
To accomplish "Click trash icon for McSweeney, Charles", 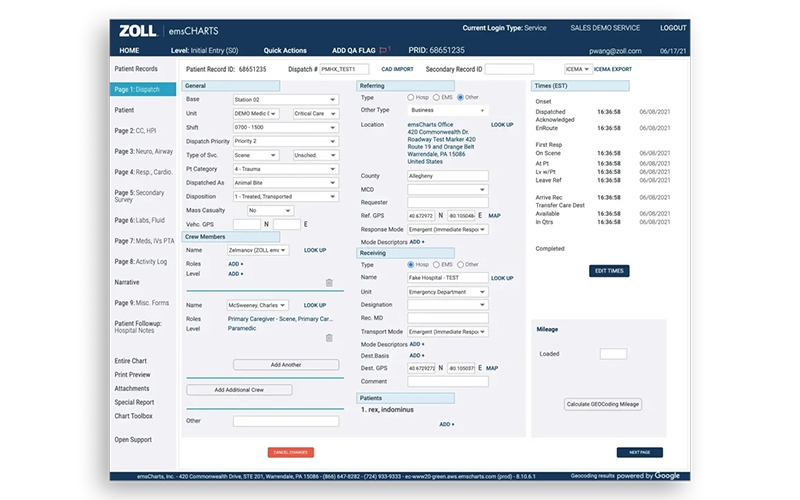I will tap(329, 338).
